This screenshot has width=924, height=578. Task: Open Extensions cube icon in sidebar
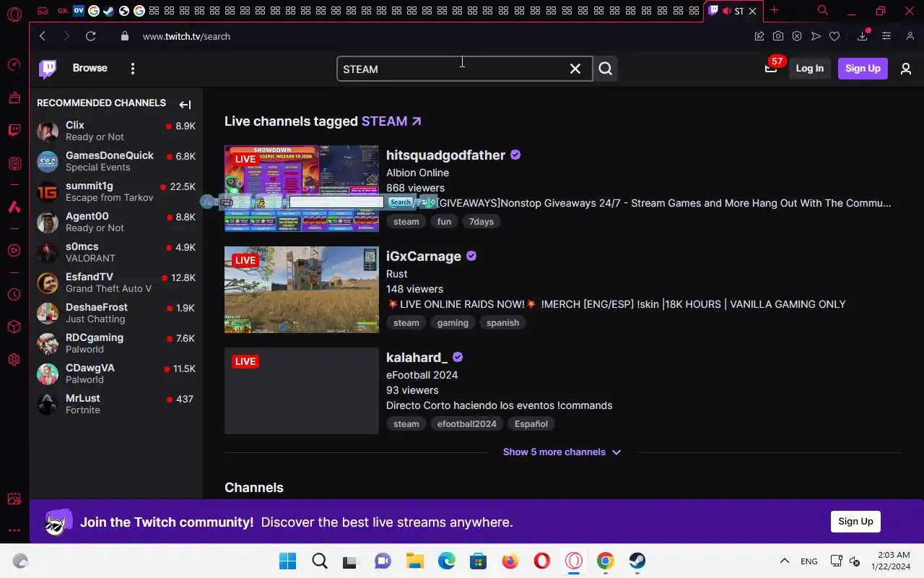click(x=14, y=327)
